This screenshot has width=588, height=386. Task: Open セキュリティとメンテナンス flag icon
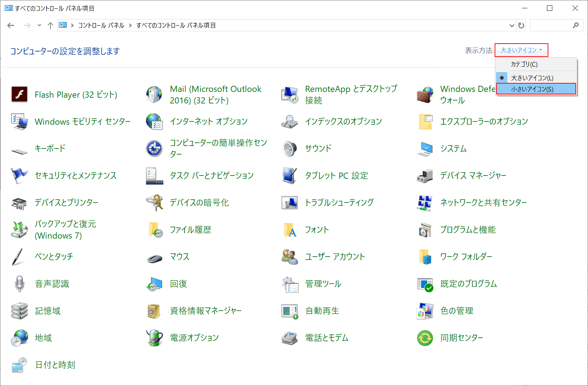[19, 176]
